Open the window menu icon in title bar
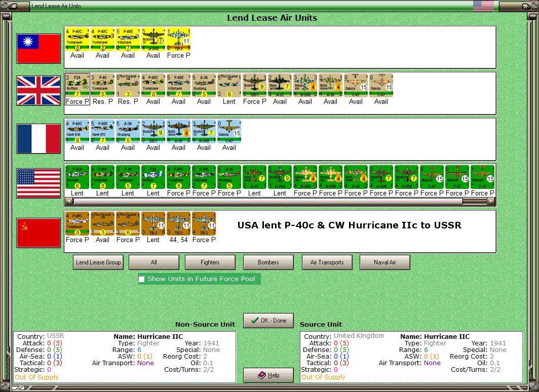Image resolution: width=539 pixels, height=392 pixels. (14, 6)
